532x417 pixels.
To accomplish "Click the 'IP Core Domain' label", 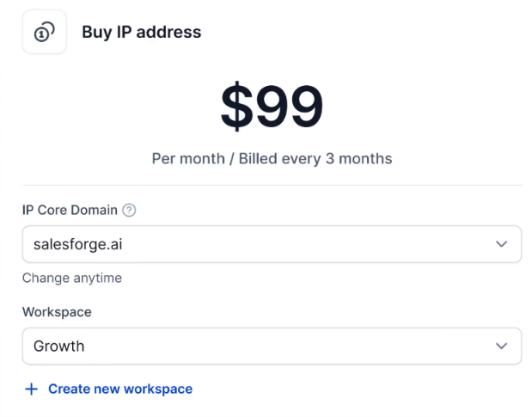I will coord(70,210).
